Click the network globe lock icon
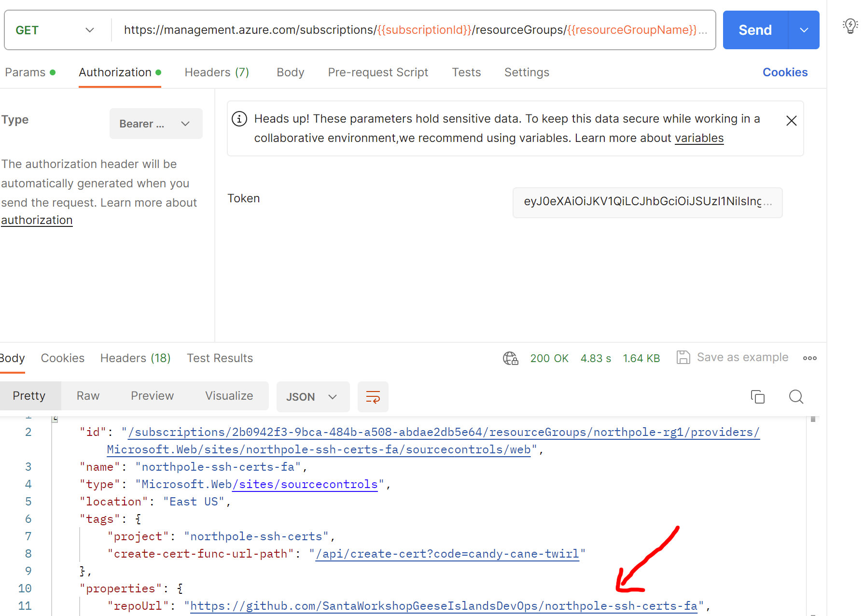Screen dimensions: 864x616 click(510, 358)
